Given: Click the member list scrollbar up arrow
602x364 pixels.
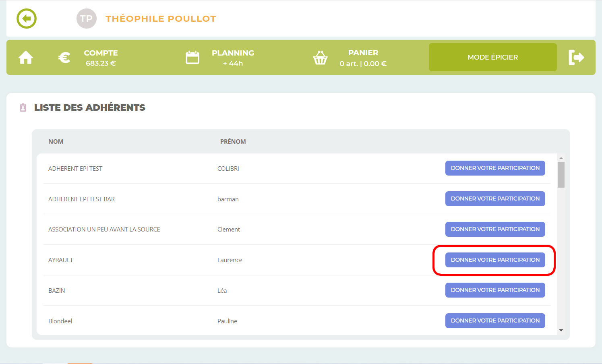Looking at the screenshot, I should click(561, 158).
